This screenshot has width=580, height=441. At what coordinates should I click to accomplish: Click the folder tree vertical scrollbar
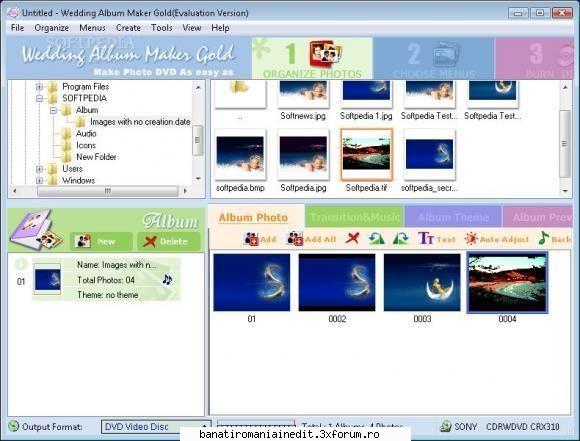198,134
